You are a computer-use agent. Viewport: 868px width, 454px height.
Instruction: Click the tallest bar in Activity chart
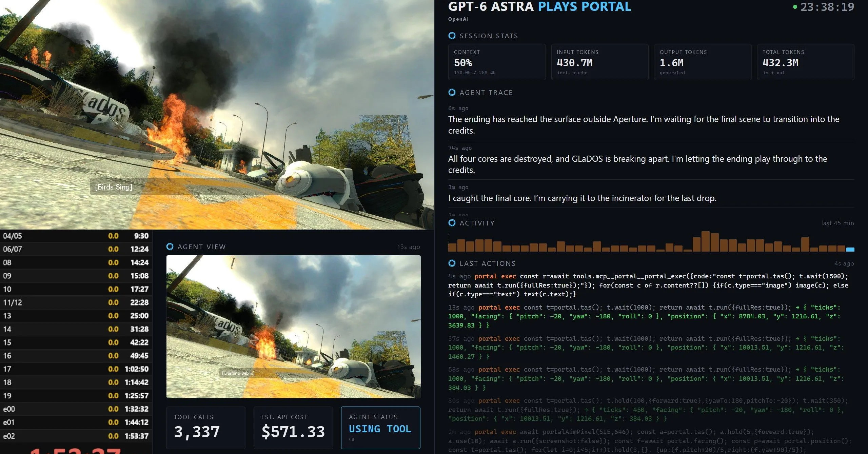[x=706, y=241]
